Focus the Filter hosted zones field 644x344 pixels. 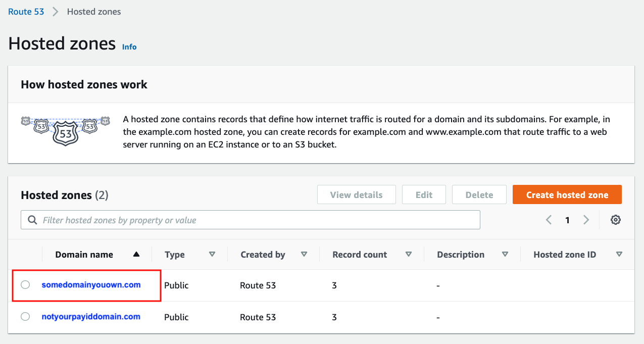click(258, 220)
